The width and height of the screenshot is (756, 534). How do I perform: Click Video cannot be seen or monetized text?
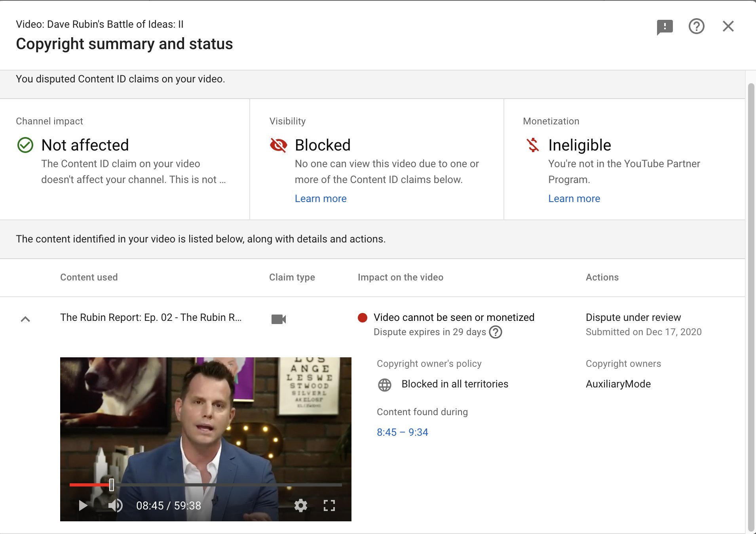(454, 317)
